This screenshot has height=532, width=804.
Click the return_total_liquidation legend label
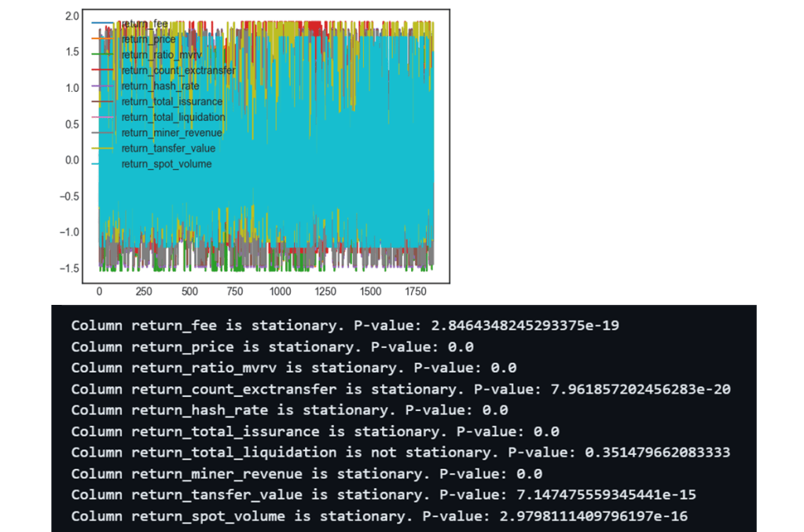[173, 117]
